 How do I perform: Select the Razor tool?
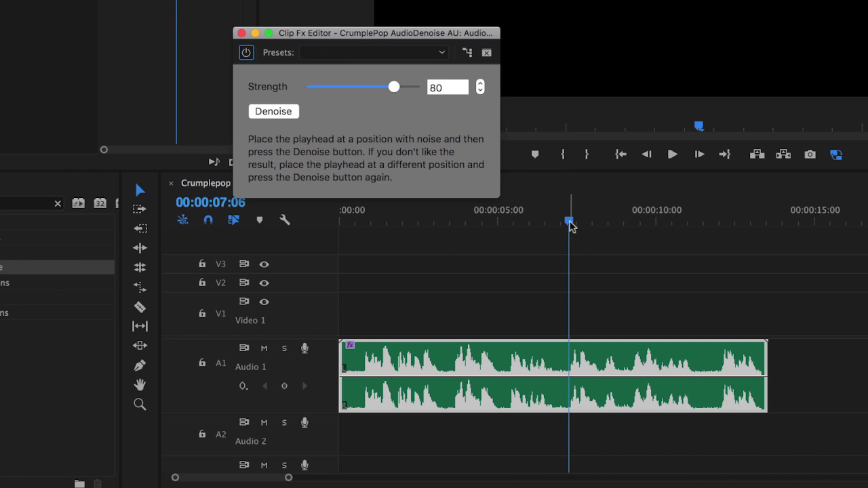click(140, 306)
